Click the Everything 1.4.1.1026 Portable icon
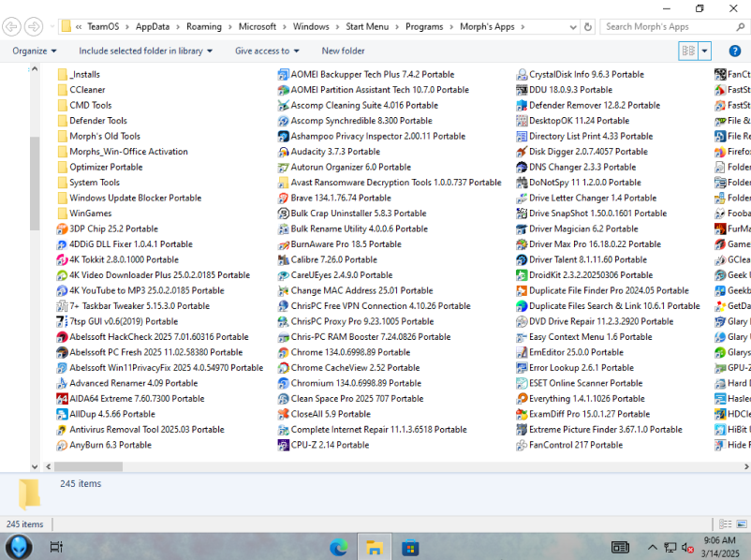The height and width of the screenshot is (560, 751). click(522, 399)
